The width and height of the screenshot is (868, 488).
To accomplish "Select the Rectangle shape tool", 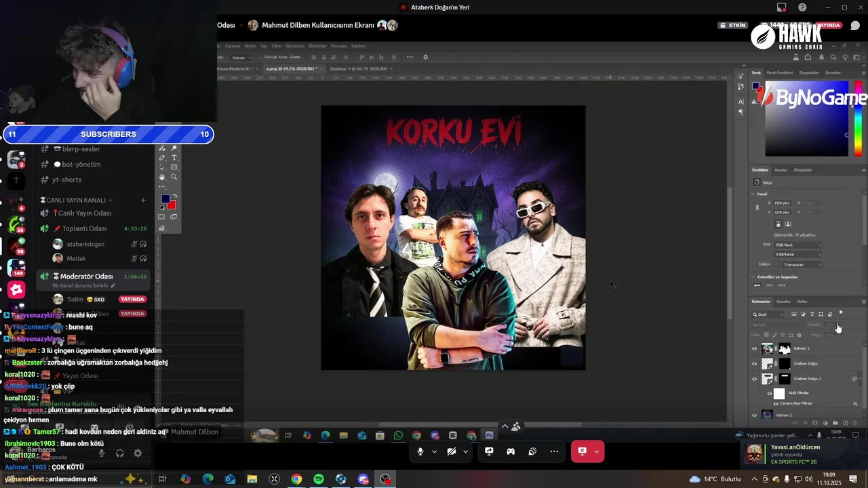I will coord(174,167).
